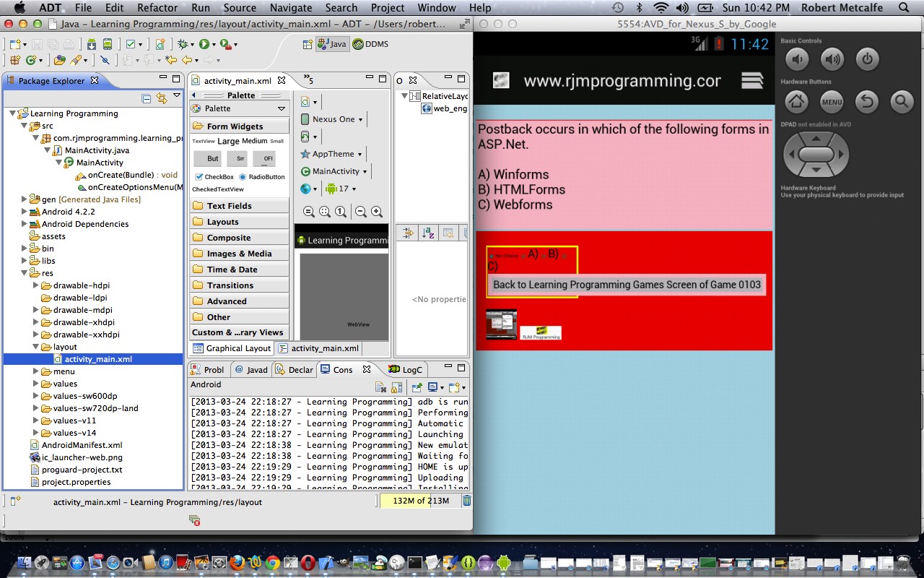
Task: Open the Android Virtual Device Manager icon
Action: [x=107, y=44]
